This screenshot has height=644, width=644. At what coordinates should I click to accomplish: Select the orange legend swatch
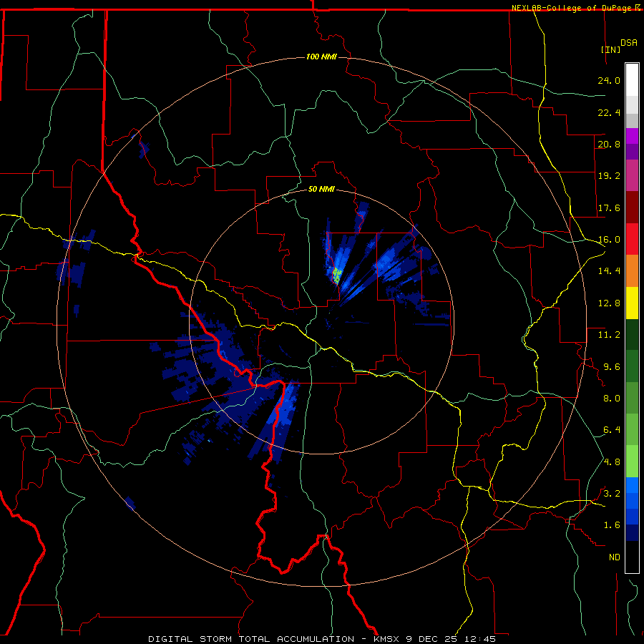[x=632, y=271]
